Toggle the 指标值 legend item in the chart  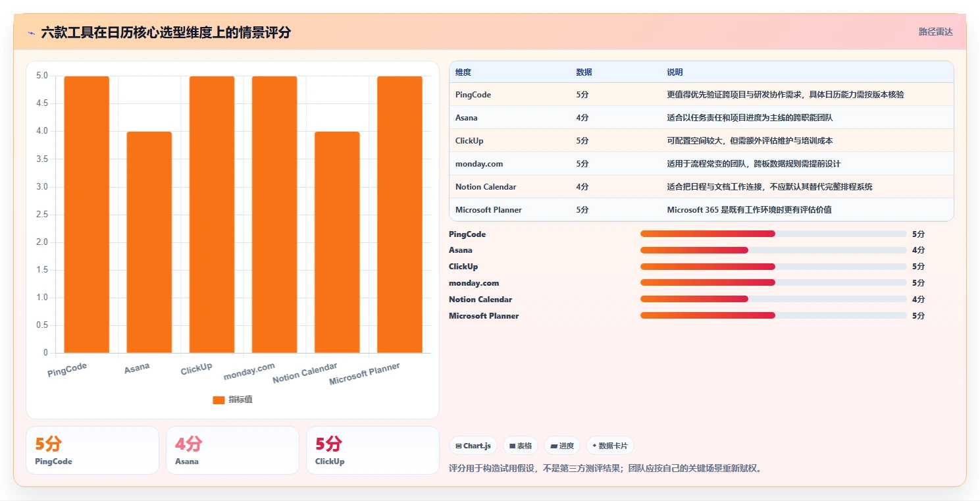[232, 400]
